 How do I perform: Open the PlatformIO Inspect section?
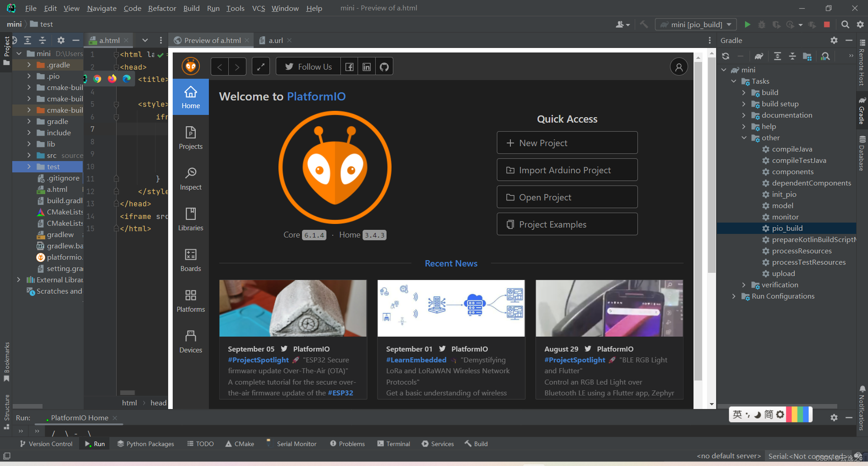point(190,178)
